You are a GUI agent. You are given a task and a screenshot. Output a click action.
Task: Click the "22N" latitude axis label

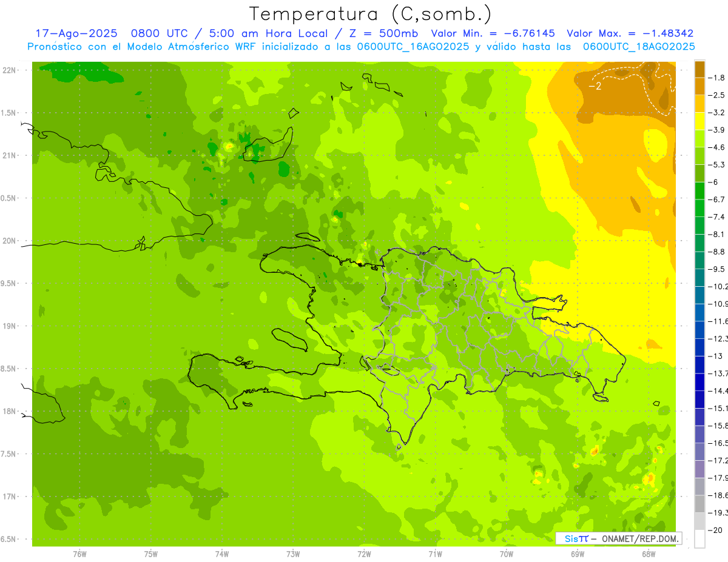(8, 70)
